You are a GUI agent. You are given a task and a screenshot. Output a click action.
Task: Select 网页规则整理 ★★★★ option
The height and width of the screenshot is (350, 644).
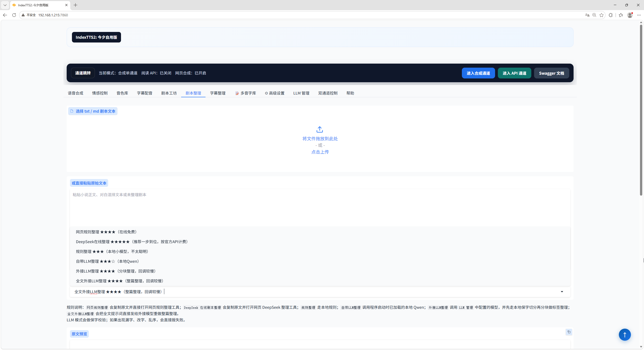click(320, 232)
